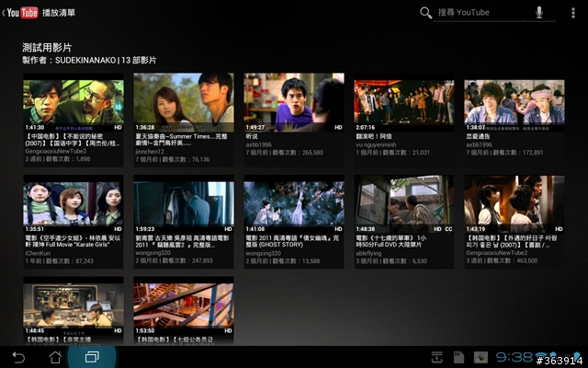Select uploader name iChenKun
The width and height of the screenshot is (588, 368).
(38, 253)
